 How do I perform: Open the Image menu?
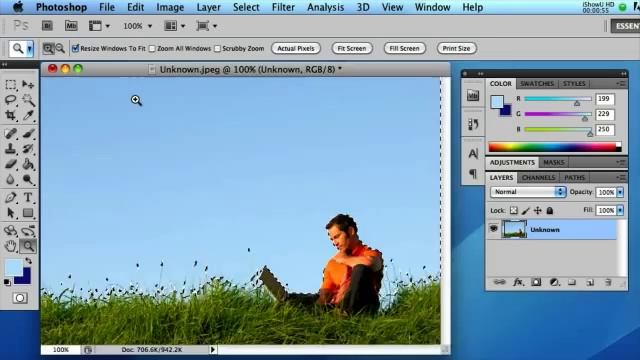coord(170,7)
